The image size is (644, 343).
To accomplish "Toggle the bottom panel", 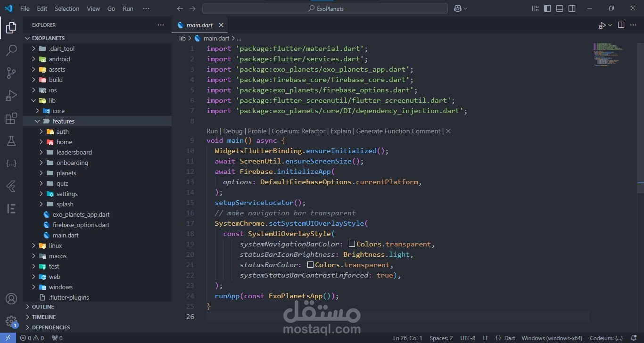I will click(x=560, y=8).
